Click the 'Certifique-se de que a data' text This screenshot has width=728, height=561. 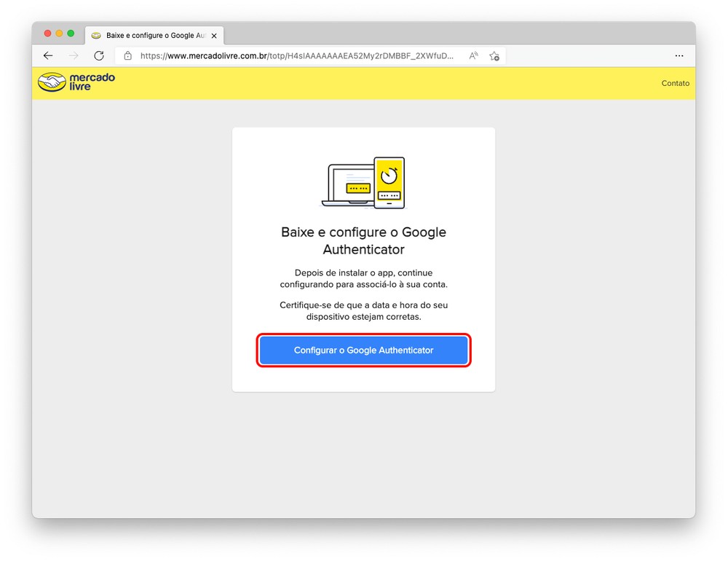[x=363, y=311]
